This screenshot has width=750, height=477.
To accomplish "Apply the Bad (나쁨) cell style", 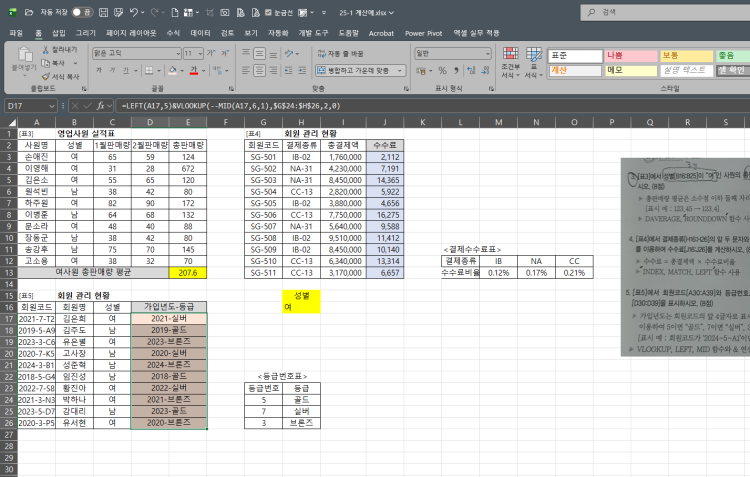I will tap(627, 54).
